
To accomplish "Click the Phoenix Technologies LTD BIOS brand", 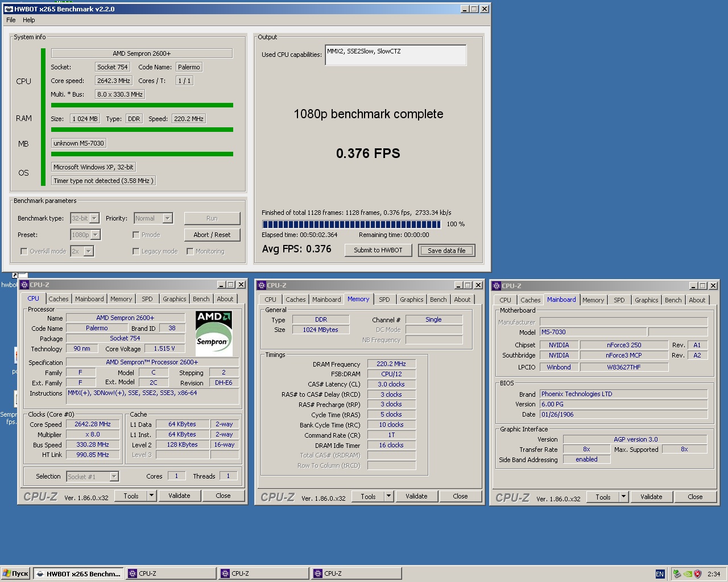I will pos(623,394).
